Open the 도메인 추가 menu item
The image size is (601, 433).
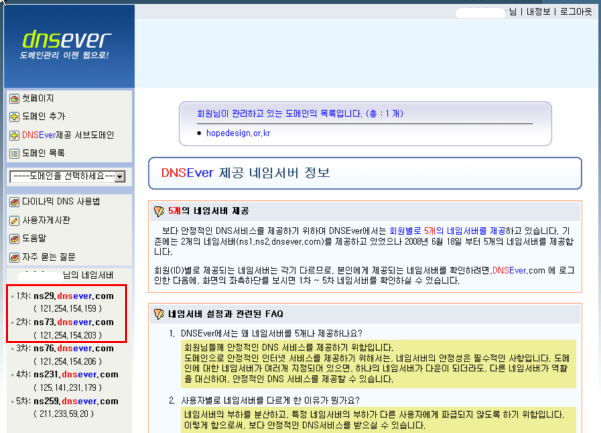43,116
